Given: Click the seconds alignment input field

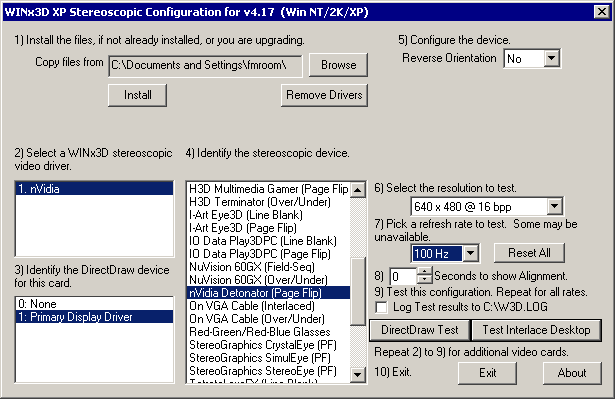Looking at the screenshot, I should (404, 276).
